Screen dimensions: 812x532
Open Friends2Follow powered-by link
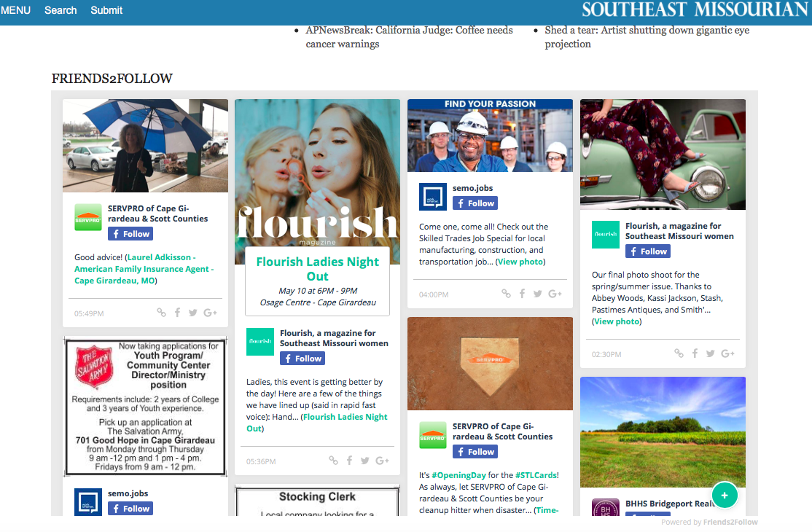pyautogui.click(x=730, y=523)
